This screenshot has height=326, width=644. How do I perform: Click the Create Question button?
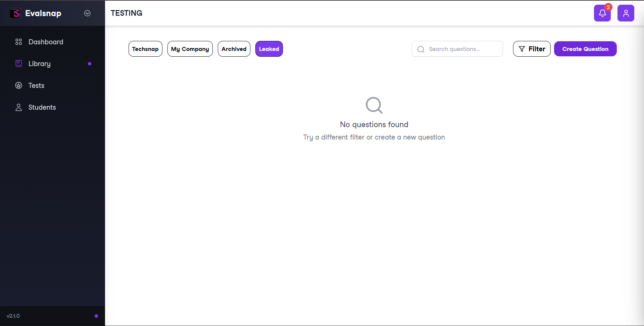(585, 49)
